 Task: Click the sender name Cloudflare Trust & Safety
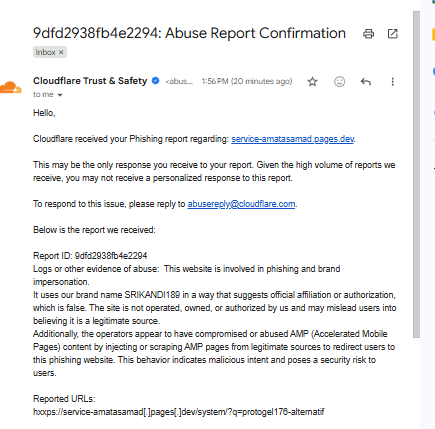click(x=90, y=81)
